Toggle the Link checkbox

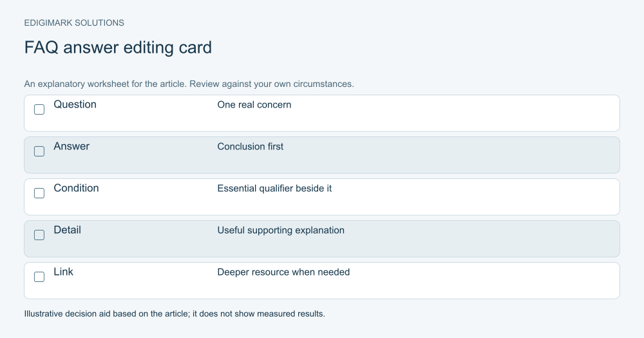(x=39, y=277)
